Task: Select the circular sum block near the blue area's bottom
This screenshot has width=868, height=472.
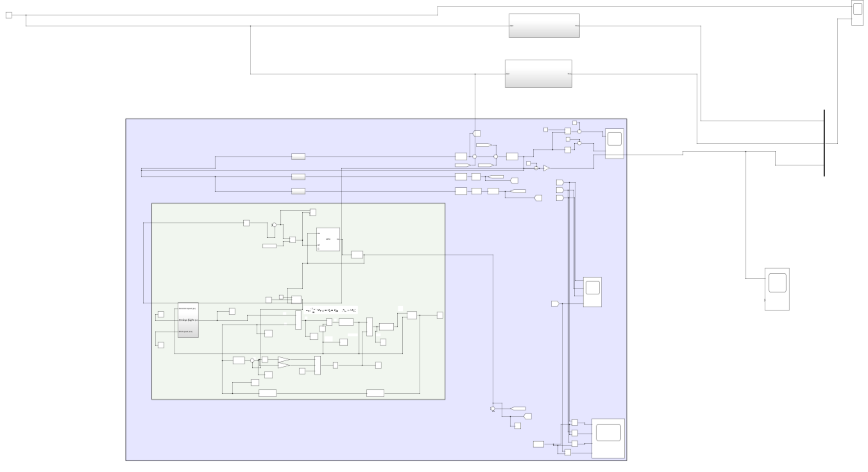Action: coord(493,409)
